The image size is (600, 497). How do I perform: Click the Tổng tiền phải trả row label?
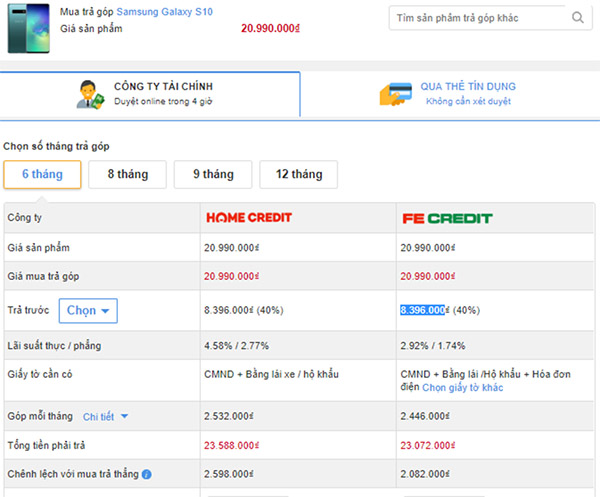tap(46, 446)
